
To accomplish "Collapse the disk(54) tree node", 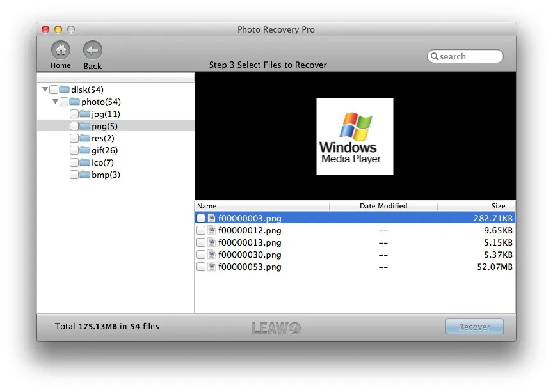I will (x=45, y=89).
